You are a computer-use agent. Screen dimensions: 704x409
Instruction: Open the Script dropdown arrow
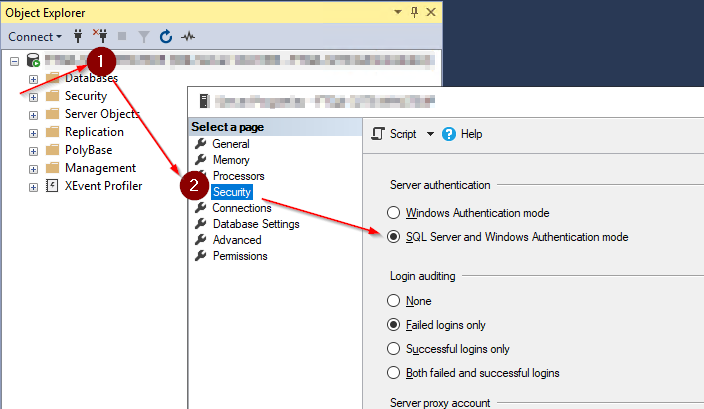pos(430,134)
